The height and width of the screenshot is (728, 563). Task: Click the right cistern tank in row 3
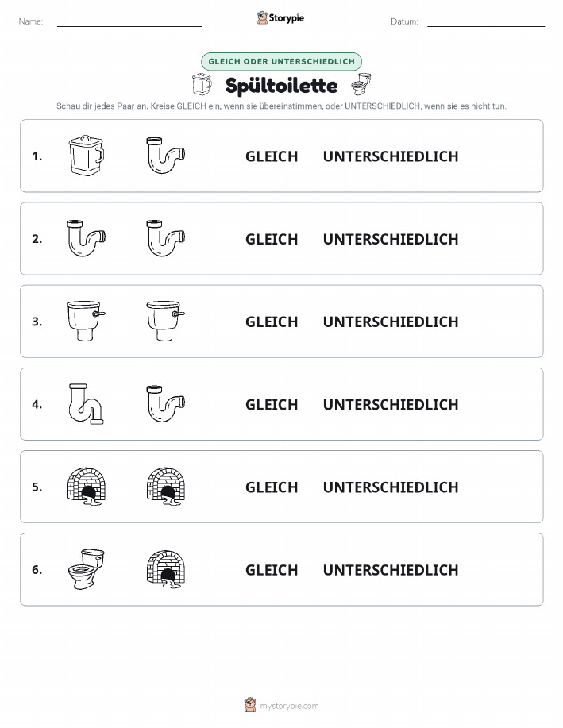[166, 321]
